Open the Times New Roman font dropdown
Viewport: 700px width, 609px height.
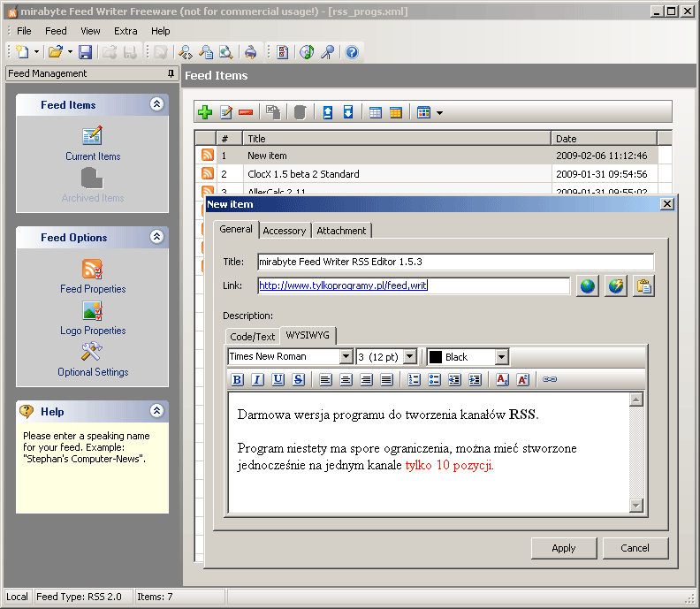(x=346, y=357)
